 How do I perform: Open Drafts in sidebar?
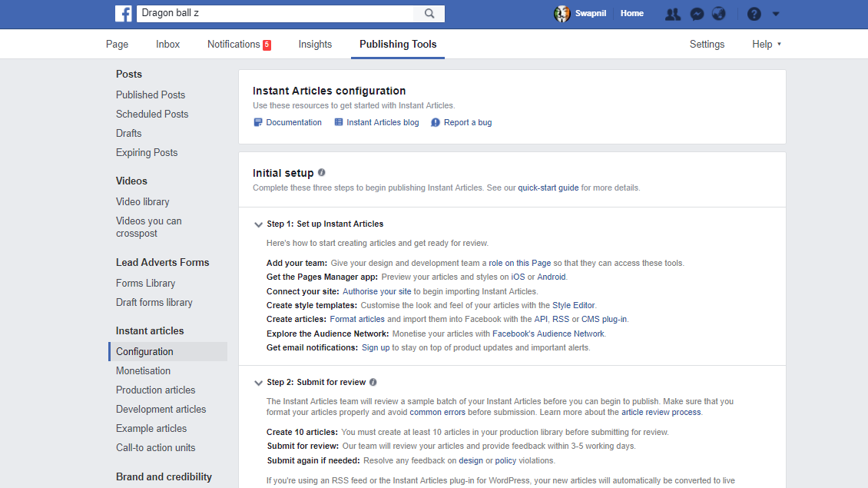point(128,134)
